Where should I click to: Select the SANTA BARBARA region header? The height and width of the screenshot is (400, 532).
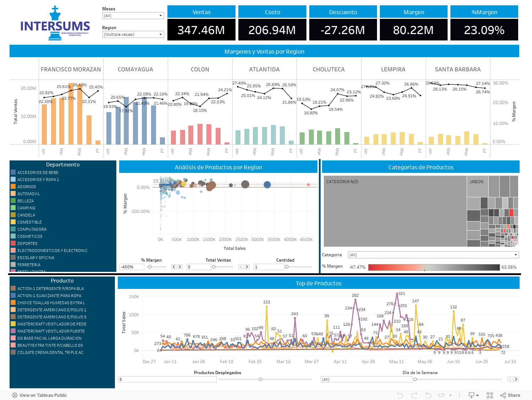pos(458,69)
